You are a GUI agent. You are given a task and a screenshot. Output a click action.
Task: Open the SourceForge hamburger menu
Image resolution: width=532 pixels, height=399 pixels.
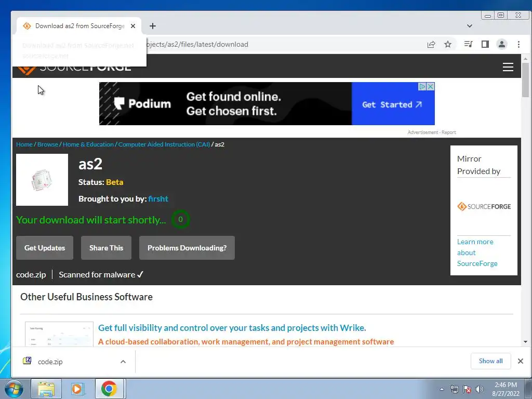(x=508, y=67)
